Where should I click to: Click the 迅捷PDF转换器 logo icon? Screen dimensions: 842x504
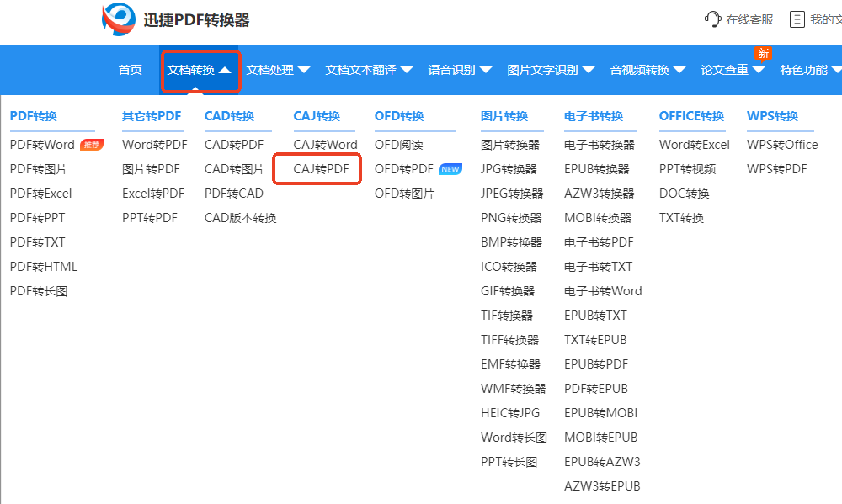(118, 19)
